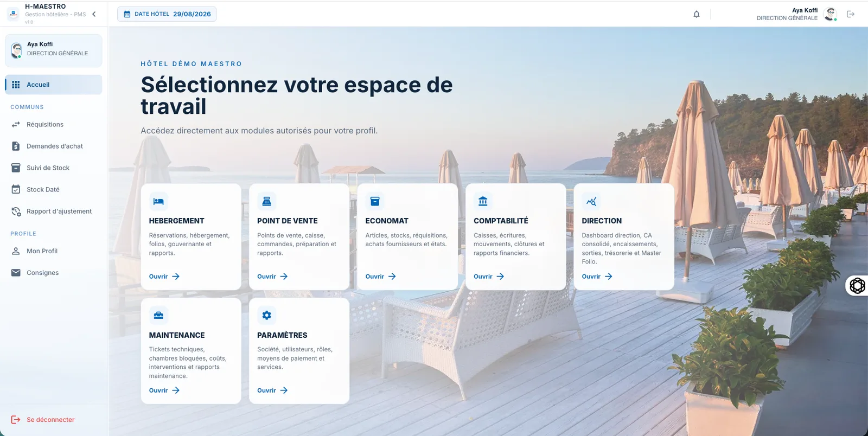
Task: Open Aya Koffi avatar in top bar
Action: click(x=830, y=14)
